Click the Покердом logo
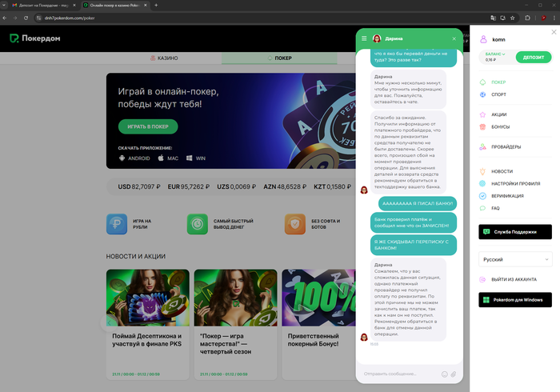560x392 pixels. [35, 38]
